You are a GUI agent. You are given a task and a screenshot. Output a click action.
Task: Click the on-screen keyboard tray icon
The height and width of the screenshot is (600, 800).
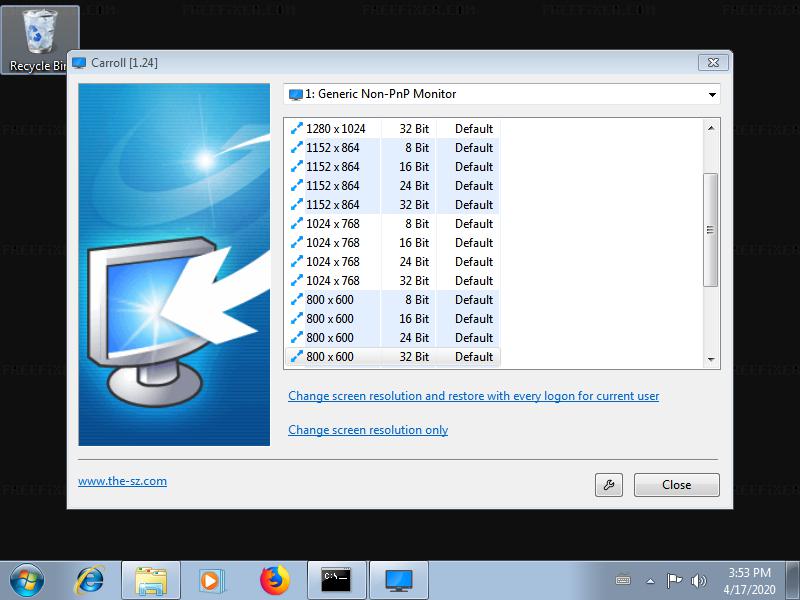click(x=623, y=580)
